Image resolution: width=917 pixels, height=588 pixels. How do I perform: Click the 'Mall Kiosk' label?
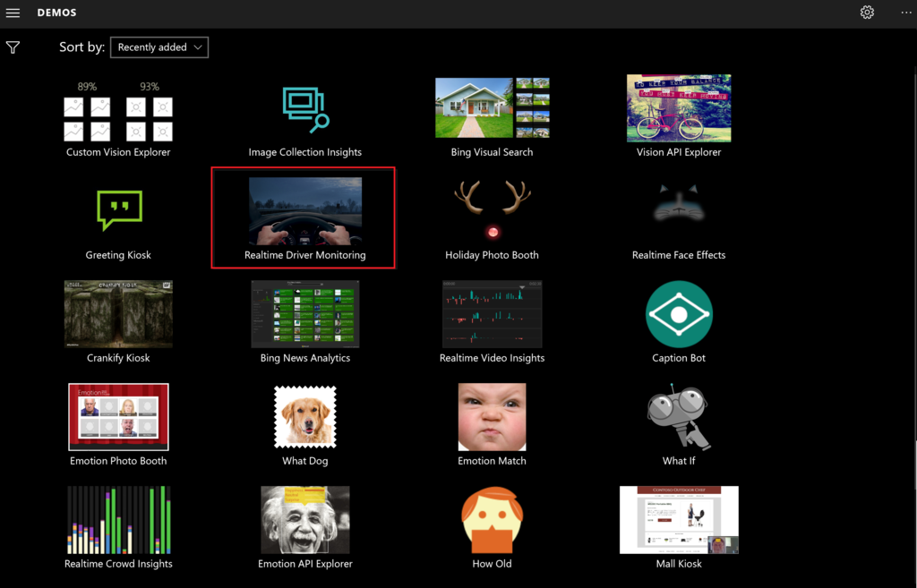click(x=679, y=564)
